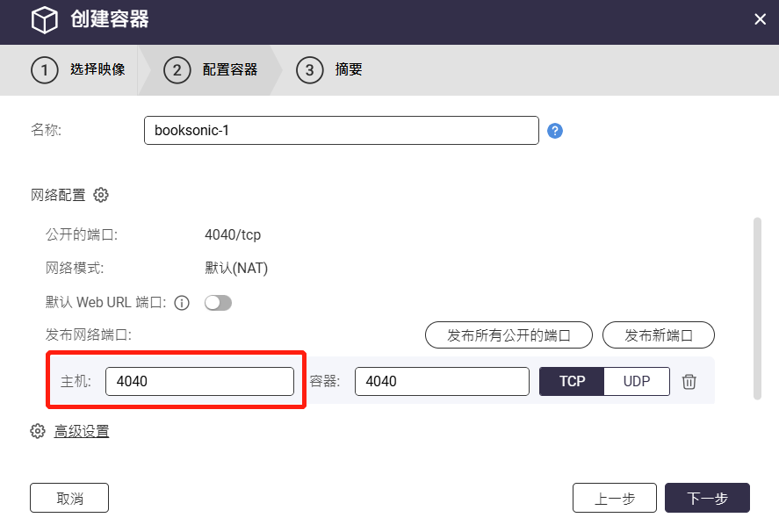Click the gear icon beside 高级设置
This screenshot has width=779, height=532.
coord(37,431)
